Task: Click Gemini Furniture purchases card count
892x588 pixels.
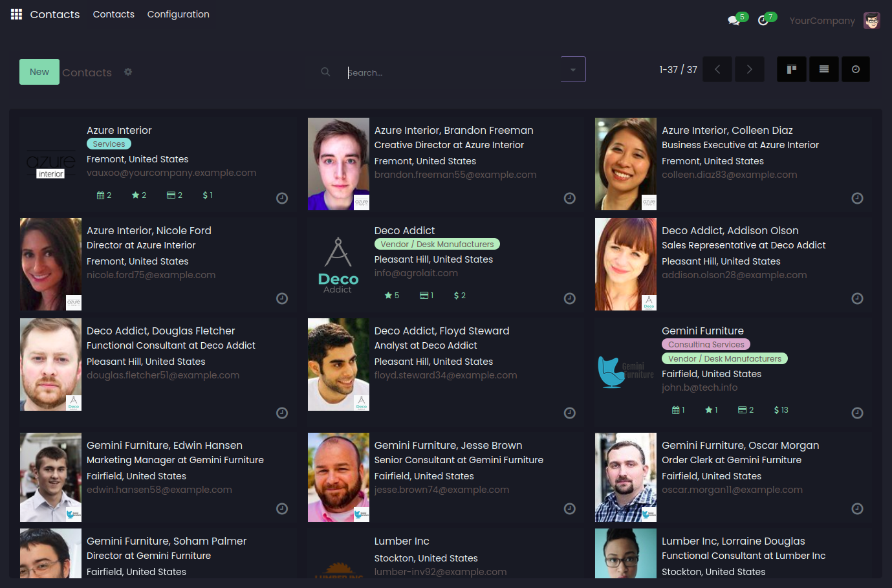Action: click(746, 410)
